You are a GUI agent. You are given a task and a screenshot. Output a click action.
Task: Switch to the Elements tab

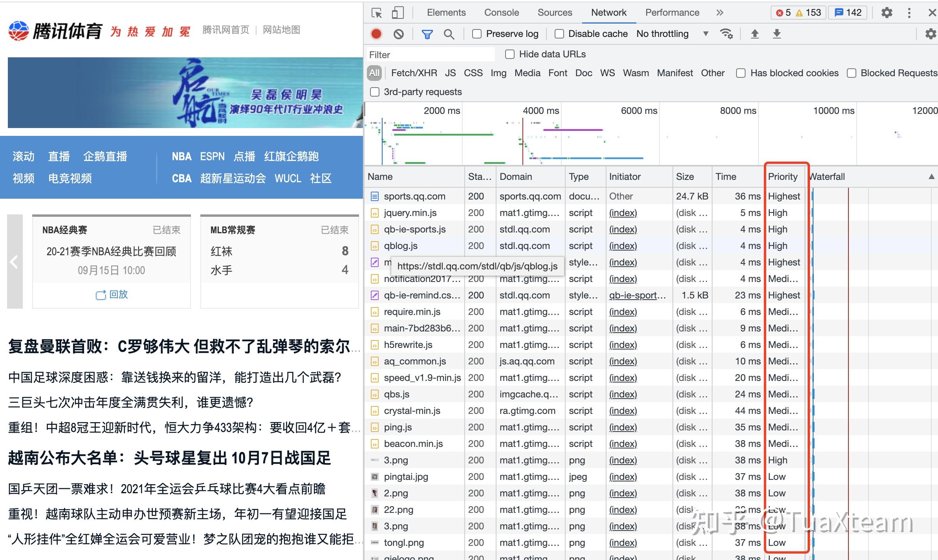point(446,13)
